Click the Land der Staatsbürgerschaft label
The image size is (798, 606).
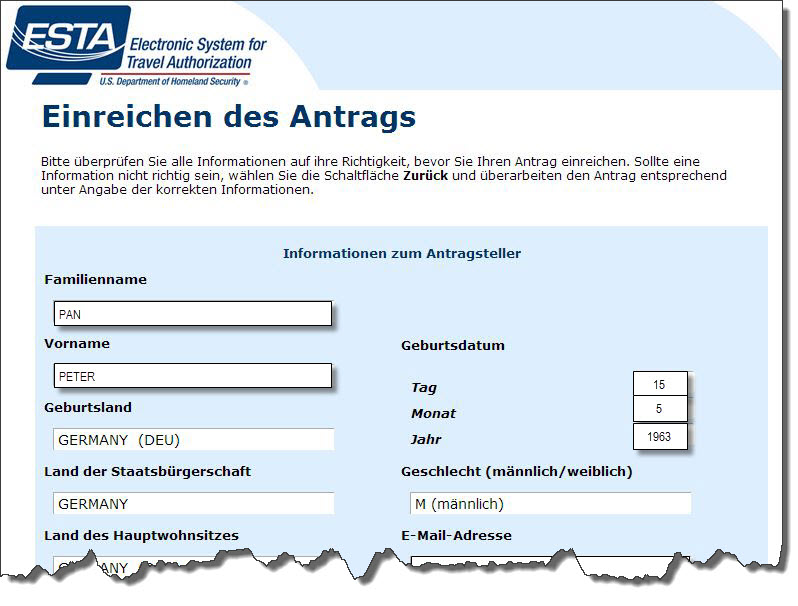(148, 472)
